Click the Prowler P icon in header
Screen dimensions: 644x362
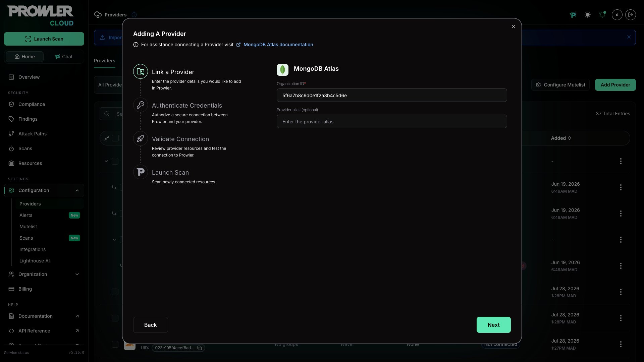[573, 15]
